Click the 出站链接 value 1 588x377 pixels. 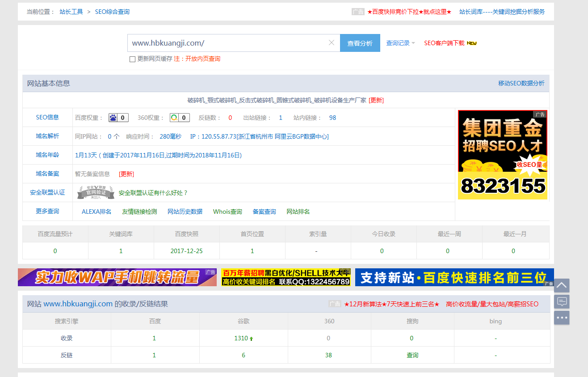(281, 118)
